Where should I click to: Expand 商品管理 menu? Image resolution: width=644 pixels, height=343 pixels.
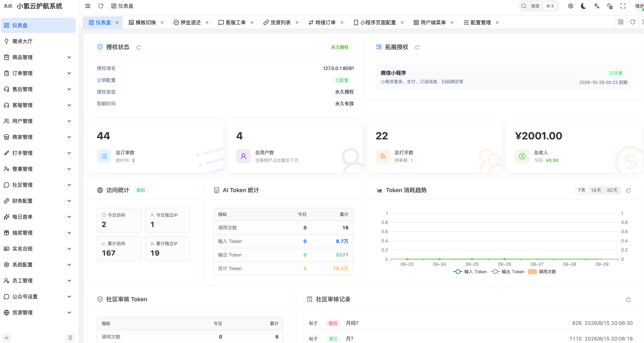coord(38,57)
